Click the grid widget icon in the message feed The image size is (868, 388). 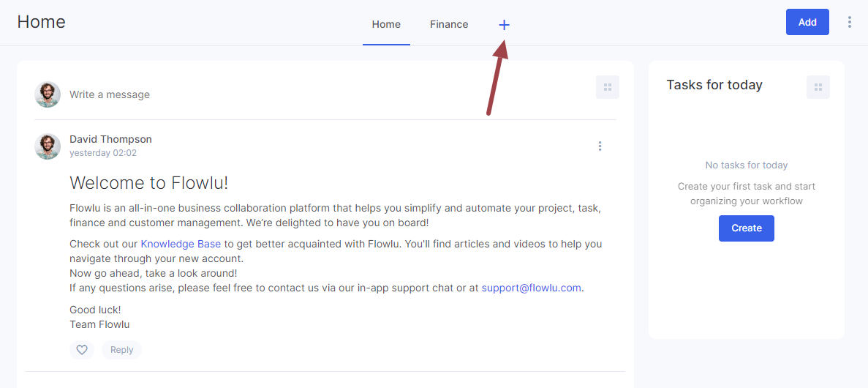point(607,87)
